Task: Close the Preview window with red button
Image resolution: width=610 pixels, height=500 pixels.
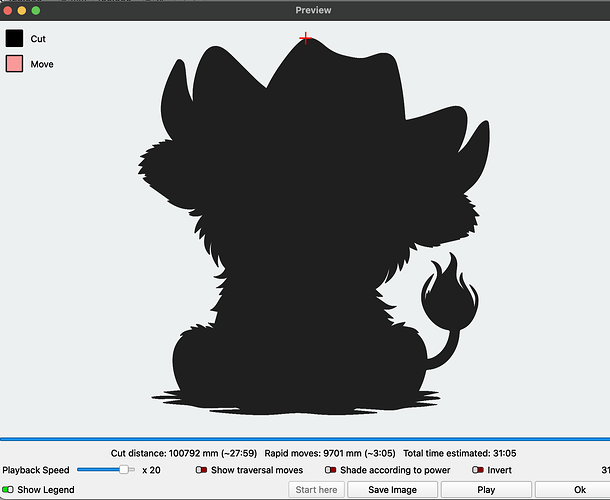Action: coord(9,9)
